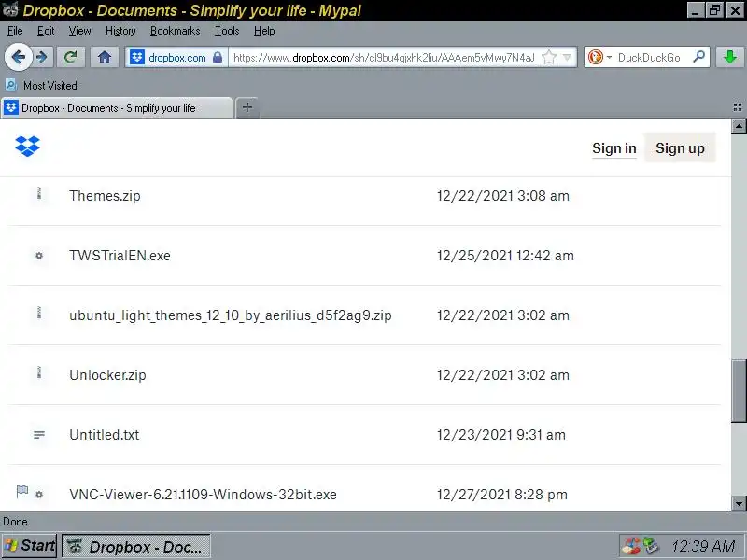This screenshot has height=560, width=747.
Task: Open the Tools menu
Action: pyautogui.click(x=227, y=31)
